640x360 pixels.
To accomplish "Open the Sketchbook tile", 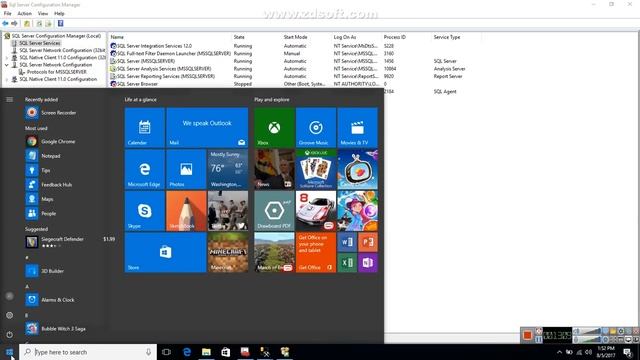I will (x=186, y=211).
